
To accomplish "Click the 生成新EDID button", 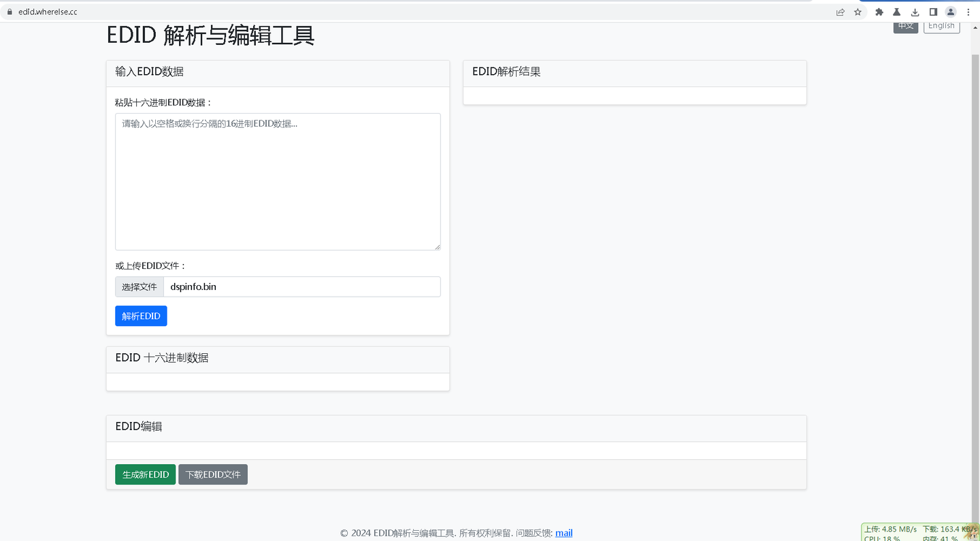I will [x=146, y=474].
